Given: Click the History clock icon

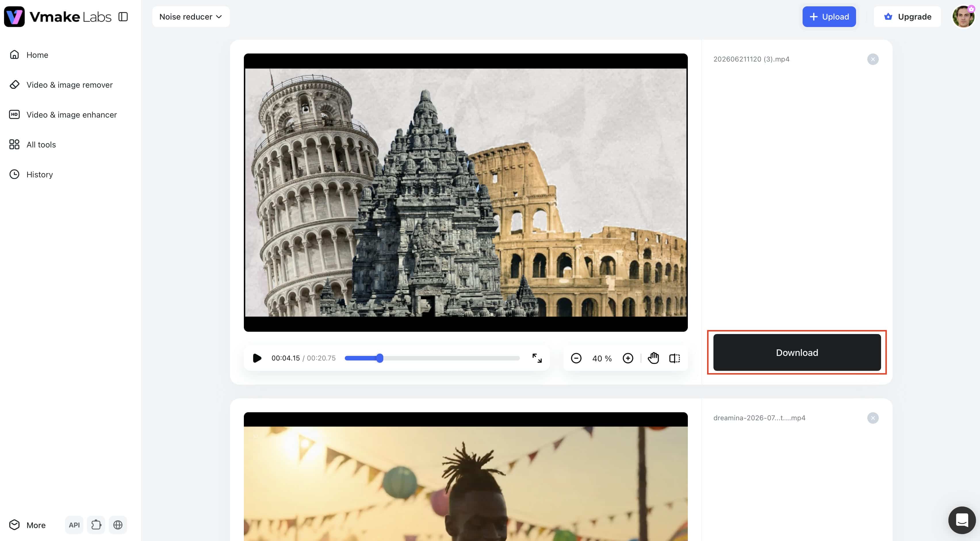Looking at the screenshot, I should (14, 174).
